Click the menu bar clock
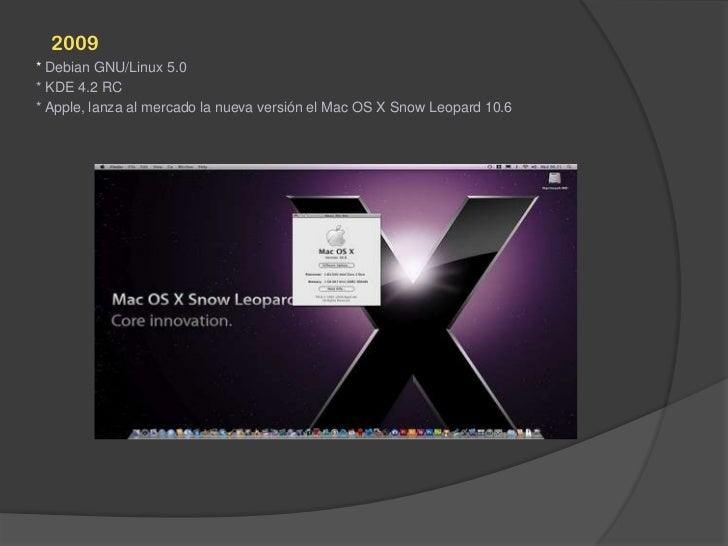728x546 pixels. point(550,167)
